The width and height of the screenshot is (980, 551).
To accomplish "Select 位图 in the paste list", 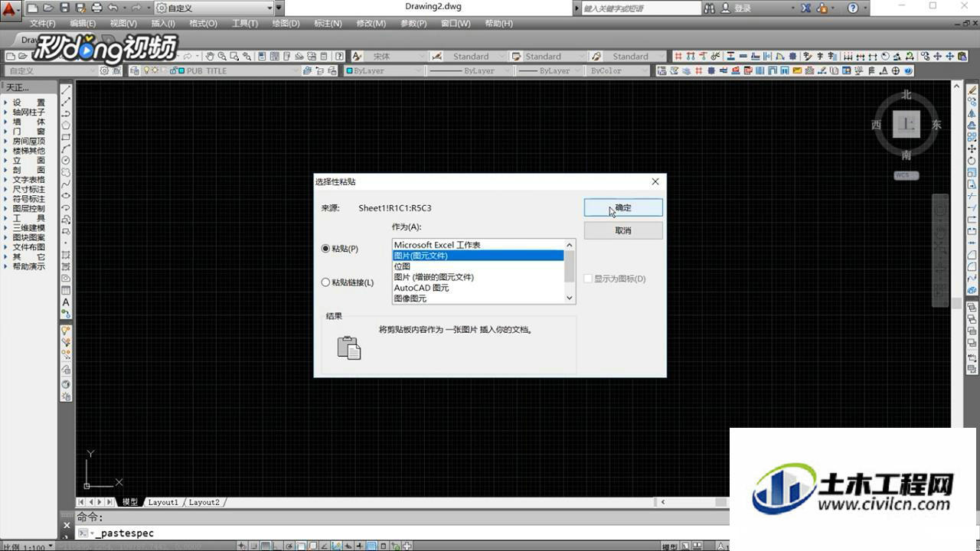I will click(x=478, y=266).
